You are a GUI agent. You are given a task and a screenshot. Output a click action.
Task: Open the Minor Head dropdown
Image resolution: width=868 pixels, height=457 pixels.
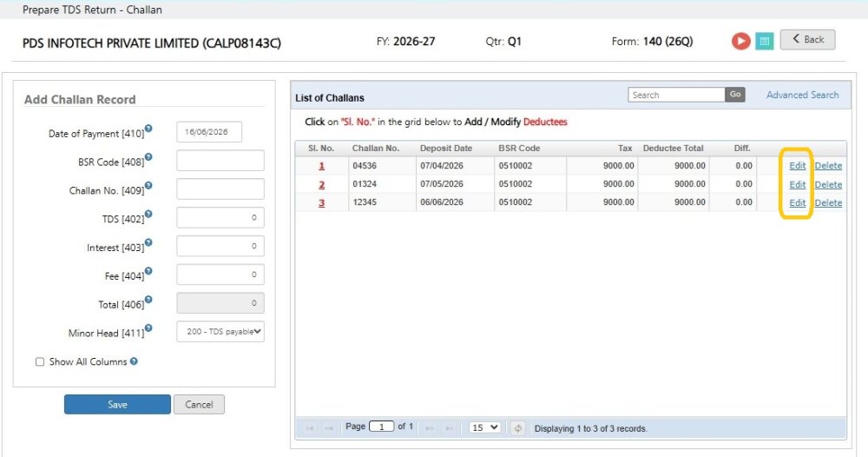(x=220, y=331)
